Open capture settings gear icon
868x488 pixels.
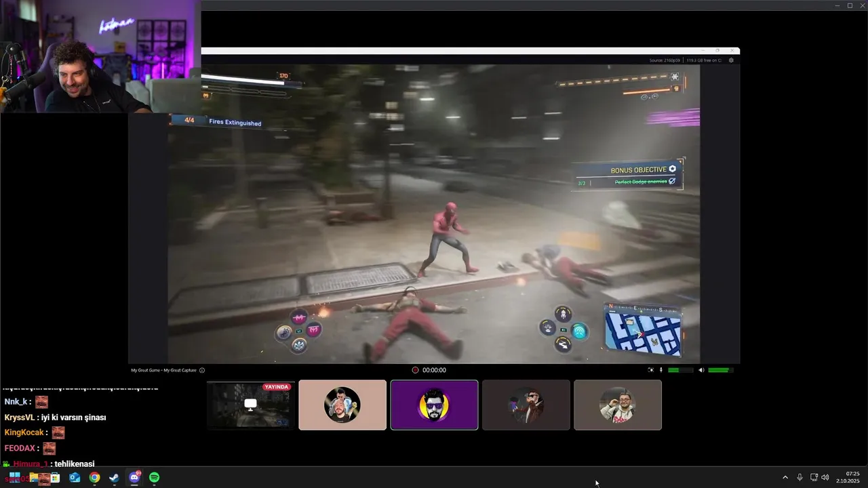coord(731,60)
